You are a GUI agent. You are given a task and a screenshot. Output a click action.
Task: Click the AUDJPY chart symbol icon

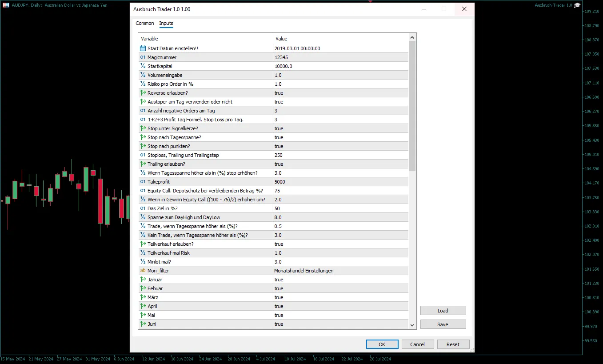pos(6,5)
